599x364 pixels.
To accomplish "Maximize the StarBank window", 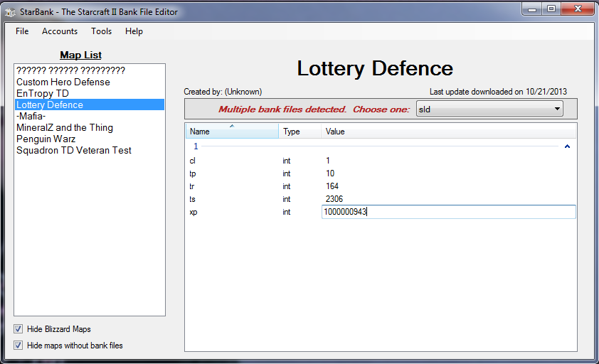I will click(551, 9).
